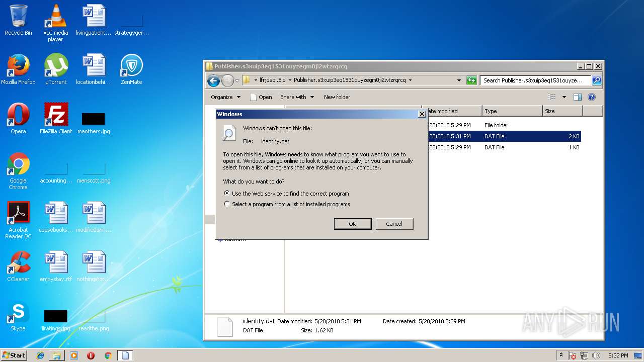Launch µTorrent desktop shortcut
The height and width of the screenshot is (362, 644).
coord(56,69)
